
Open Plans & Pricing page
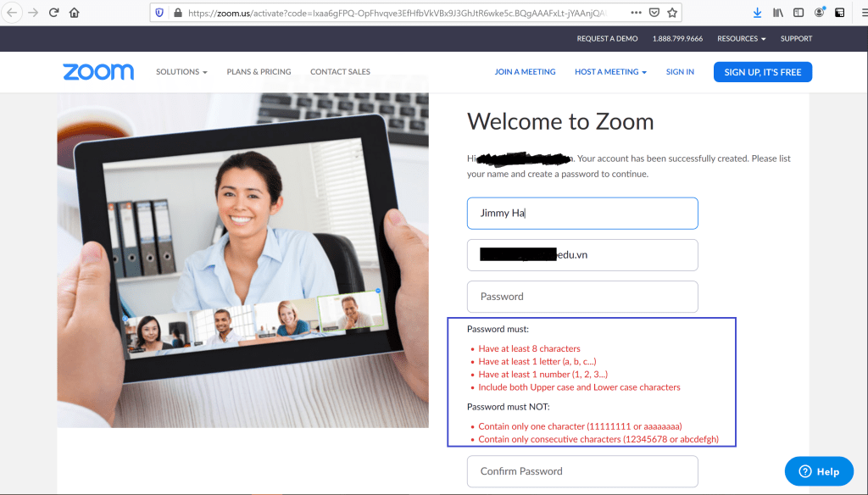tap(259, 72)
